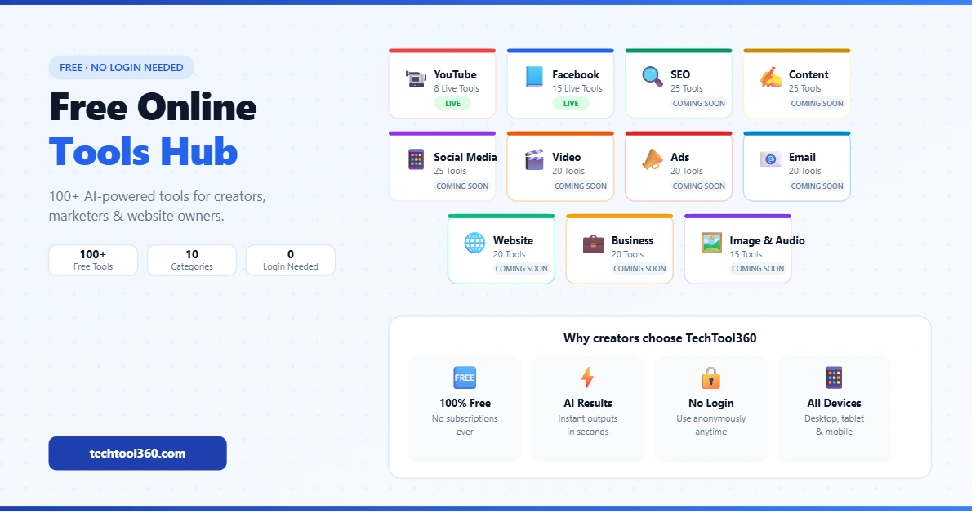The height and width of the screenshot is (519, 980).
Task: Click the Facebook blue book icon
Action: tap(534, 78)
